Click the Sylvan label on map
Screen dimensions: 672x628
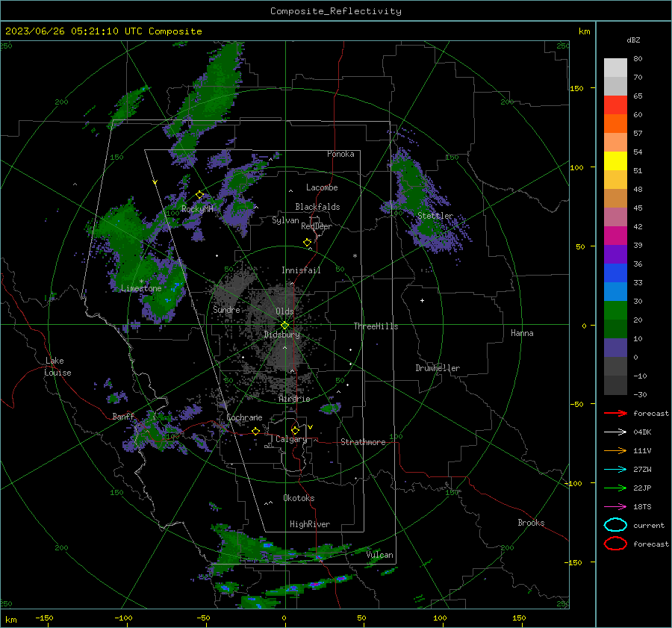[285, 220]
